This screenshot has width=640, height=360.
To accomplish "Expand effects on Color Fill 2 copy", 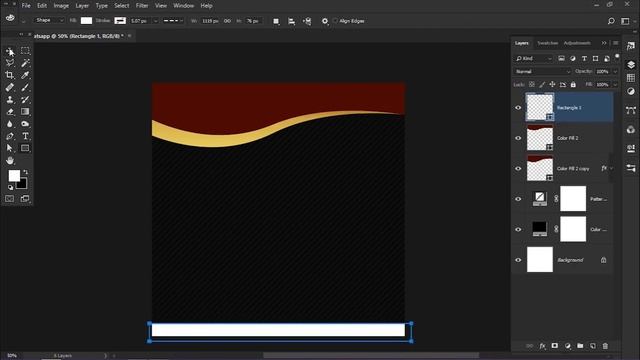I will click(611, 169).
